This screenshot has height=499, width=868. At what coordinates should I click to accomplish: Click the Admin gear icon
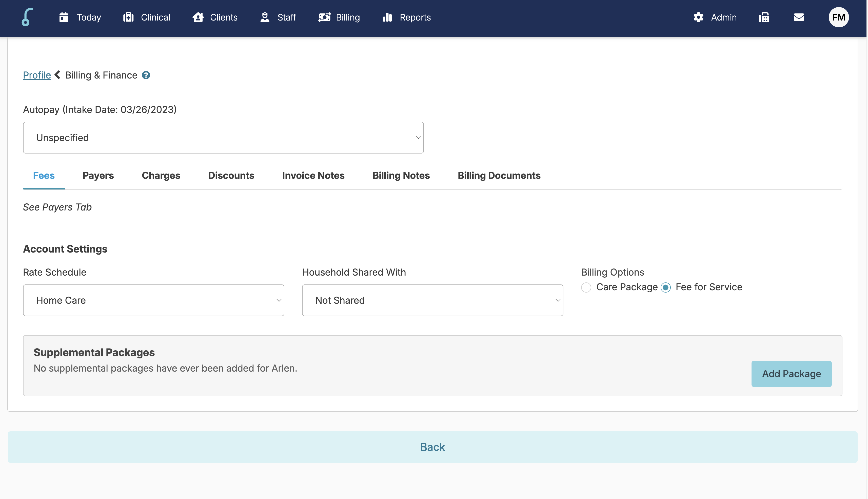[x=698, y=17]
